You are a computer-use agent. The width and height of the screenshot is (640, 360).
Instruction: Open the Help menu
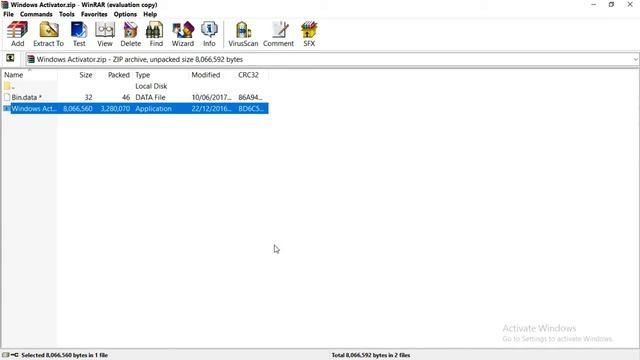pos(150,14)
